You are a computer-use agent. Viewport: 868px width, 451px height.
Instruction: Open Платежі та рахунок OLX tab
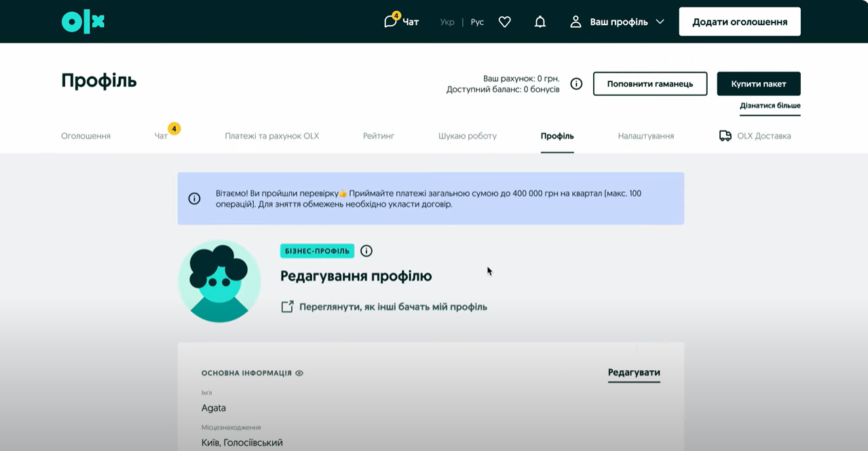click(x=271, y=136)
